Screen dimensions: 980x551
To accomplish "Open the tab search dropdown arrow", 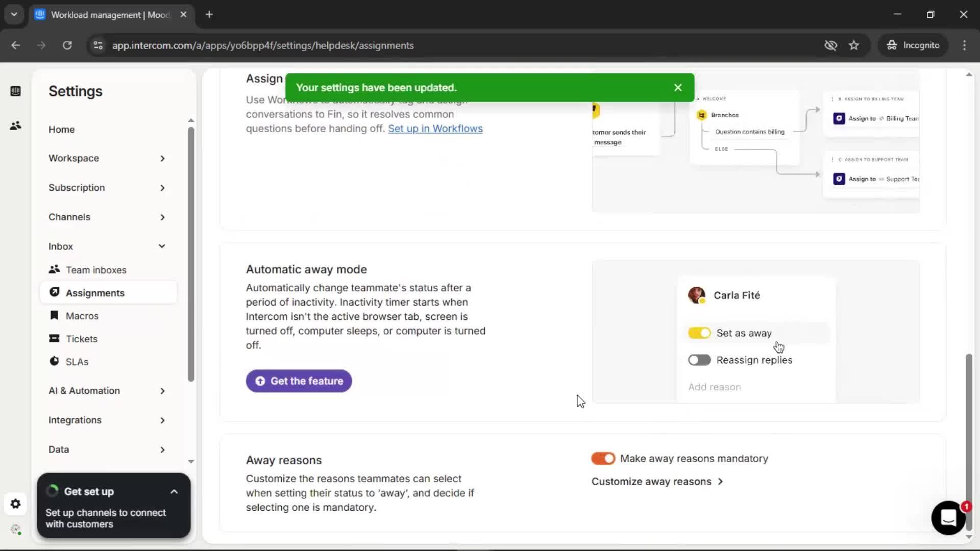I will tap(14, 15).
